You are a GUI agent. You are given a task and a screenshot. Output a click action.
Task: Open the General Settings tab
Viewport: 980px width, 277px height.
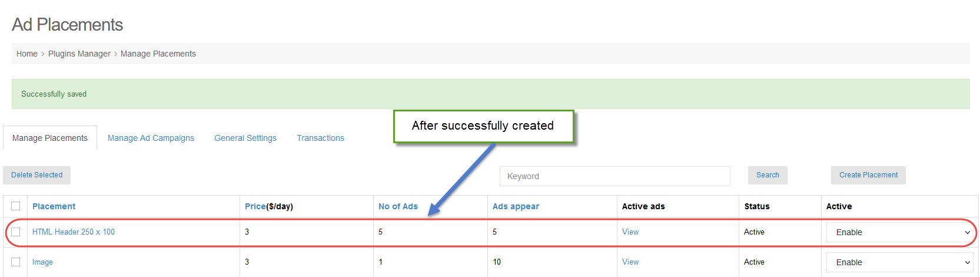[x=245, y=138]
